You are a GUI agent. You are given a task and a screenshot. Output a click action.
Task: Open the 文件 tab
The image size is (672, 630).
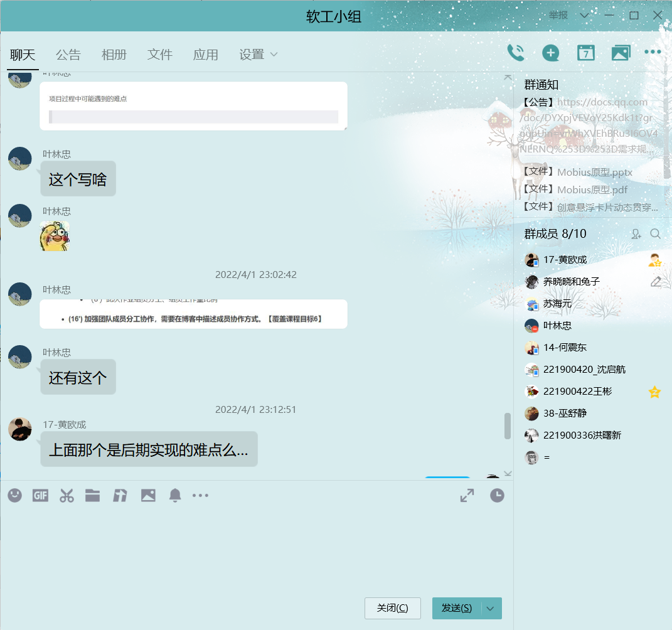coord(160,55)
